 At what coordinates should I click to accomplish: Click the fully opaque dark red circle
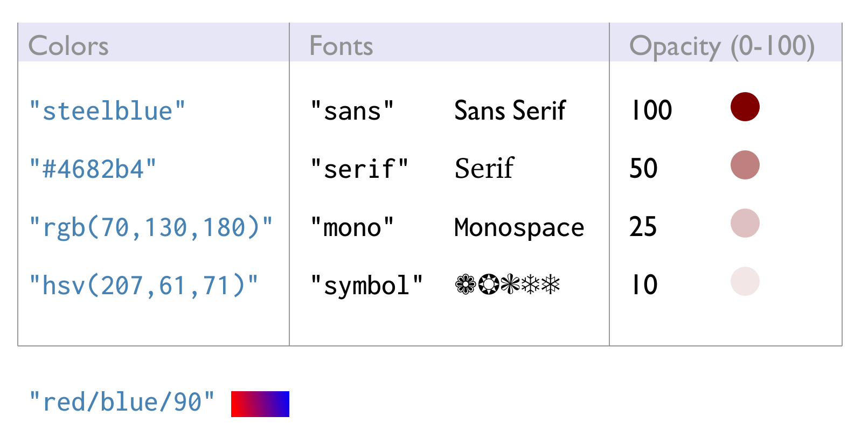[745, 107]
